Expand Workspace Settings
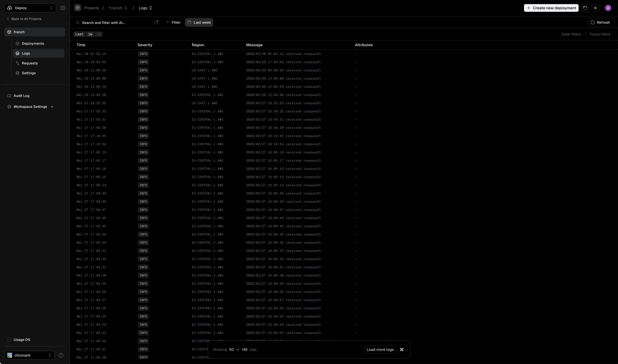Image resolution: width=618 pixels, height=364 pixels. tap(30, 107)
